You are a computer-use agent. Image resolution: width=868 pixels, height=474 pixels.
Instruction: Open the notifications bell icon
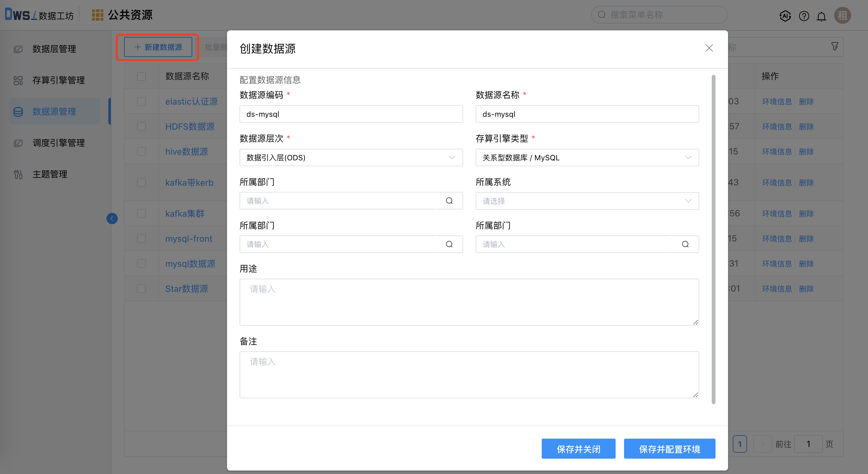(x=821, y=15)
